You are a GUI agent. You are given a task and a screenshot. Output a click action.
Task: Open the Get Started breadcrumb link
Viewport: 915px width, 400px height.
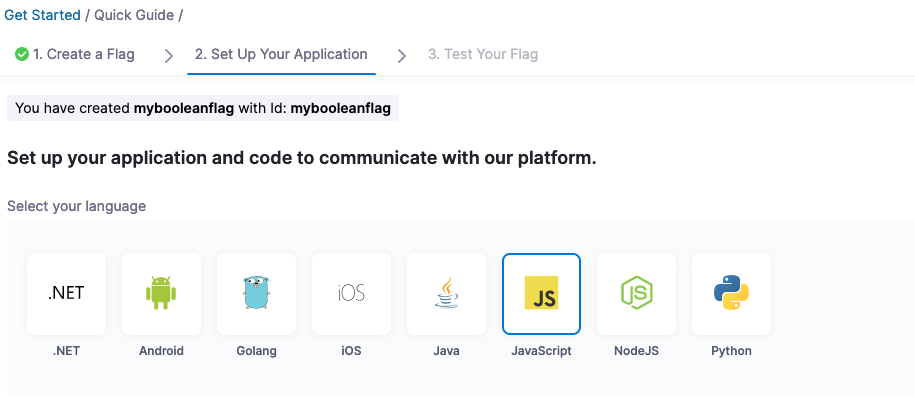pyautogui.click(x=43, y=15)
